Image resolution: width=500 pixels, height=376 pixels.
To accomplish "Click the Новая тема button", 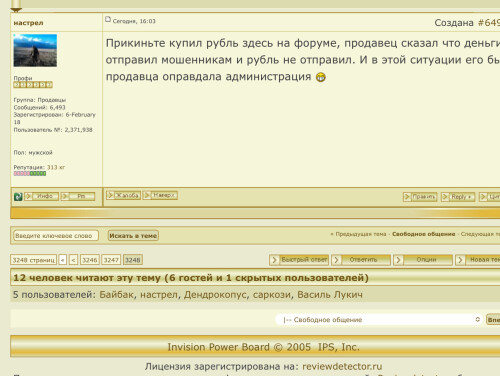I will [x=478, y=260].
